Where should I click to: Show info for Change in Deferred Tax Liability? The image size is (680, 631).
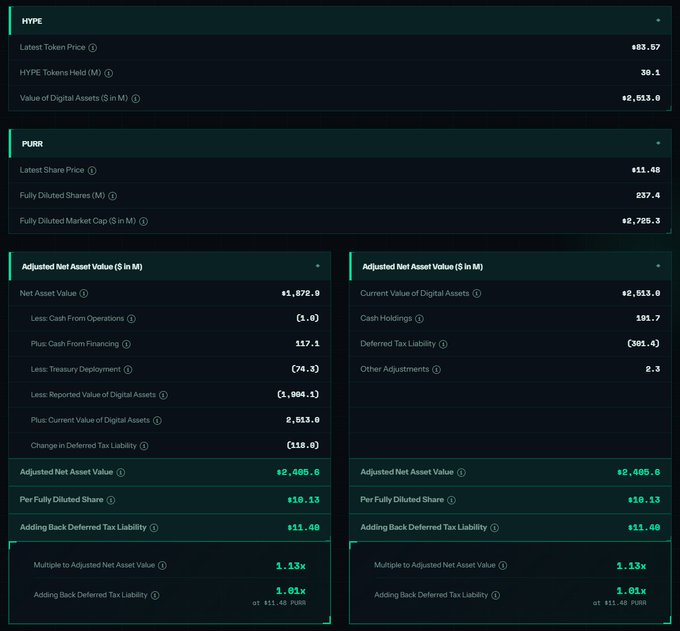click(144, 446)
